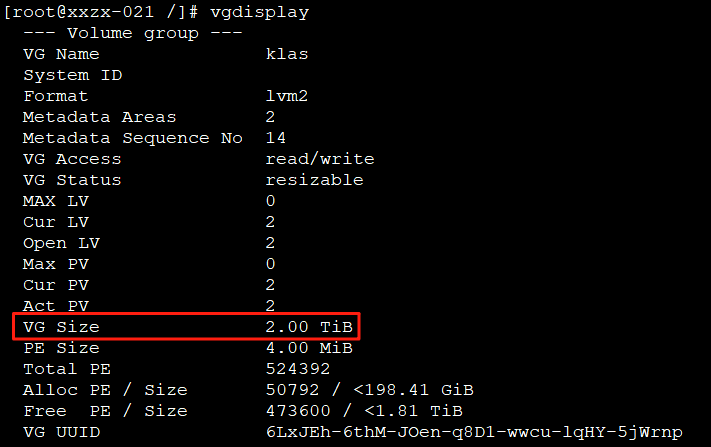Viewport: 711px width, 447px height.
Task: Select the <198.41 GiB allocated size
Action: pyautogui.click(x=414, y=390)
